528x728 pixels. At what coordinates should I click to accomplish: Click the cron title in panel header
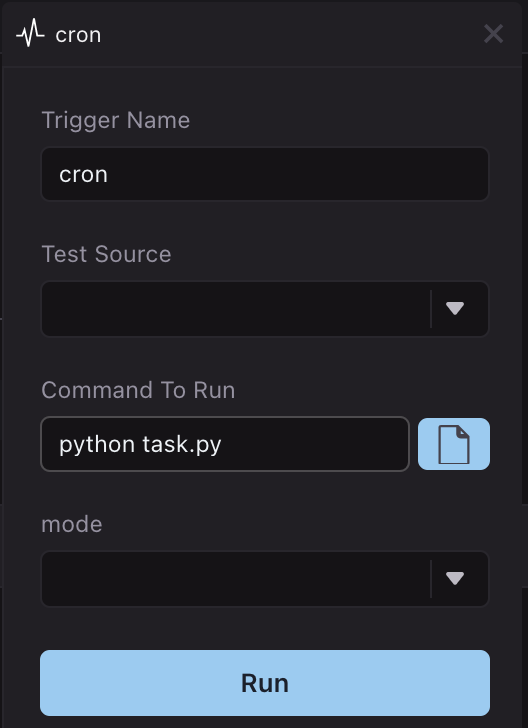point(78,35)
